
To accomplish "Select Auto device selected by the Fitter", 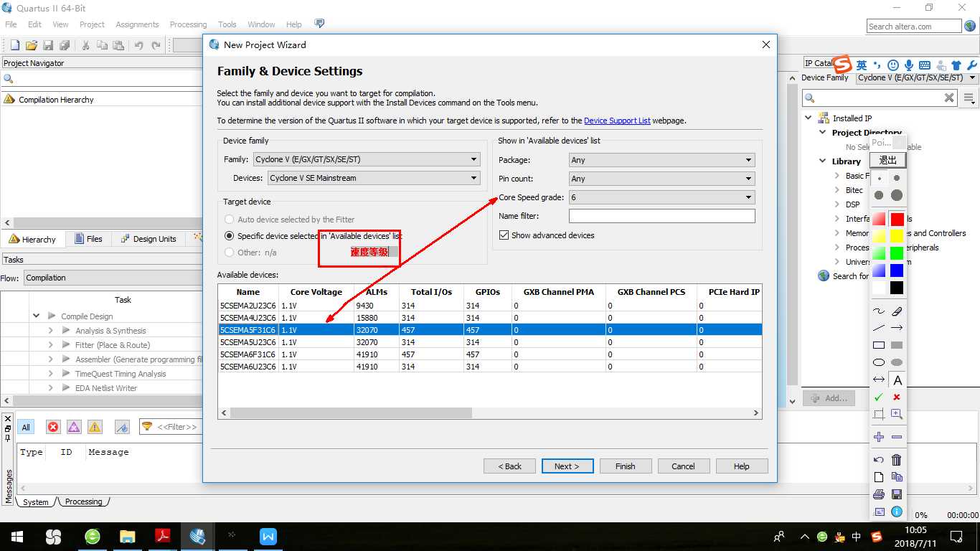I will [230, 220].
